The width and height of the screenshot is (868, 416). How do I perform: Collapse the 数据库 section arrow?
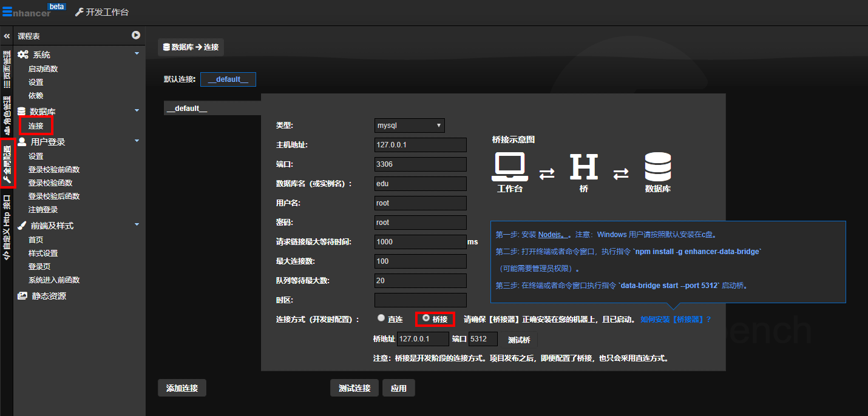tap(137, 110)
